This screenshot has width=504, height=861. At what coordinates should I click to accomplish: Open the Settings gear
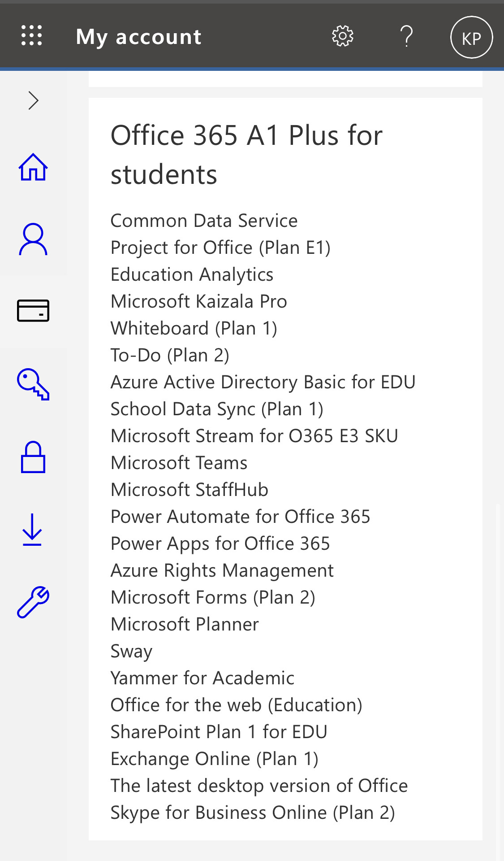click(x=343, y=36)
